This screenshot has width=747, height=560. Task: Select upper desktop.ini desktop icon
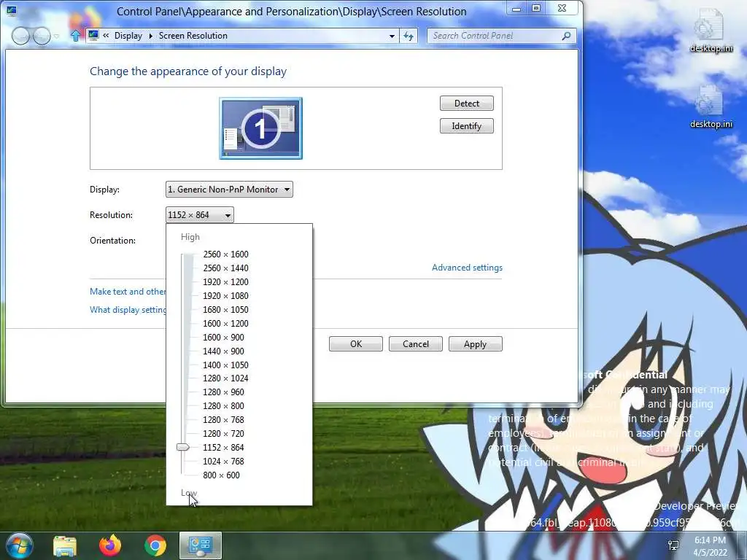coord(711,31)
